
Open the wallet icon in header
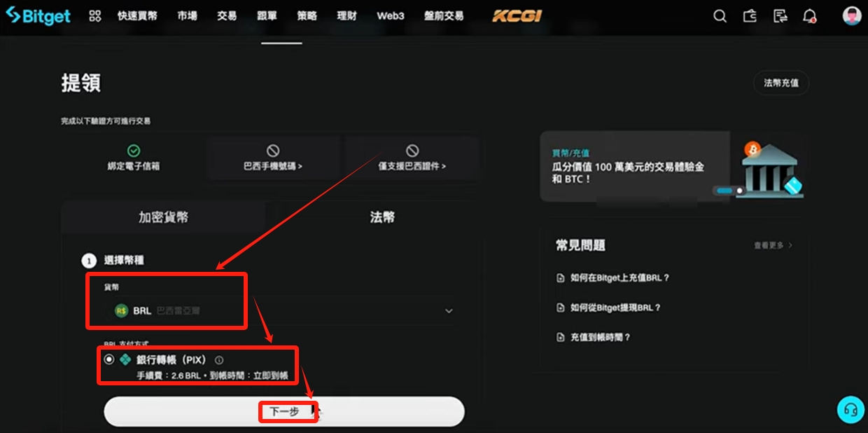(750, 16)
